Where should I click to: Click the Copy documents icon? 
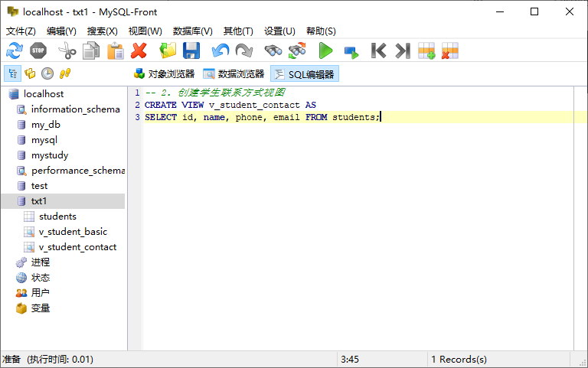(91, 50)
